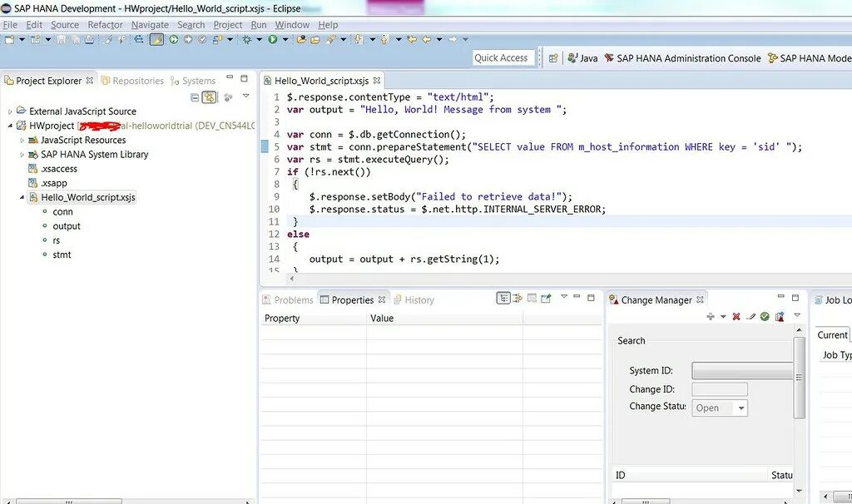The height and width of the screenshot is (504, 852).
Task: Open dropdown arrow beside Create Change plus
Action: [x=723, y=317]
